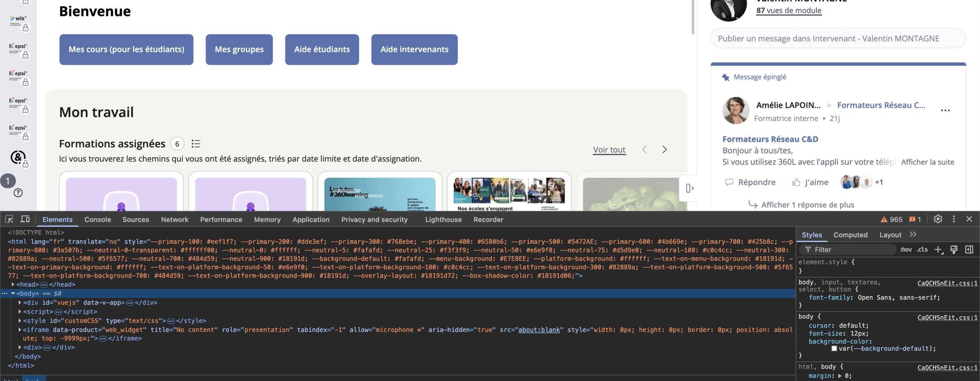Open the Nos écoles s'engagent course thumbnail
The height and width of the screenshot is (381, 980).
[x=509, y=194]
